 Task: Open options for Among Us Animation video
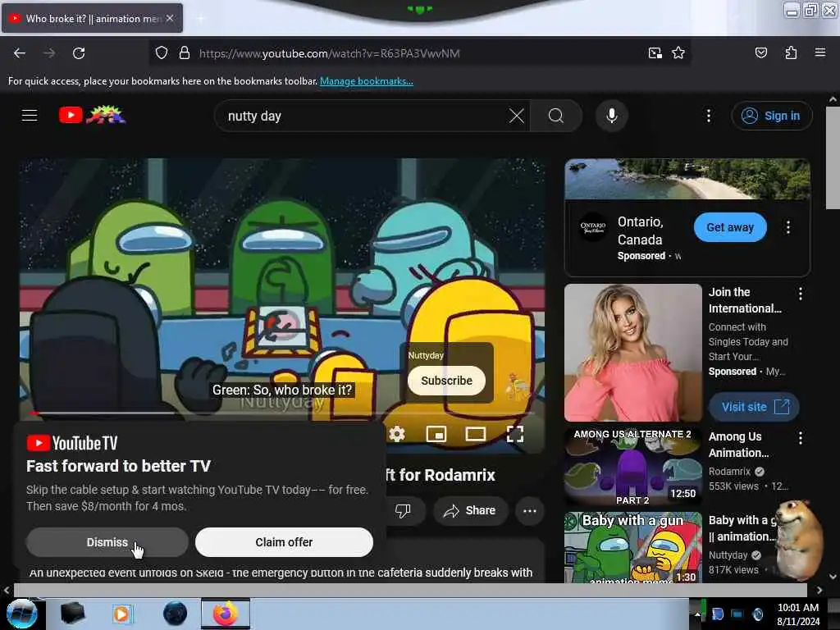pyautogui.click(x=800, y=438)
